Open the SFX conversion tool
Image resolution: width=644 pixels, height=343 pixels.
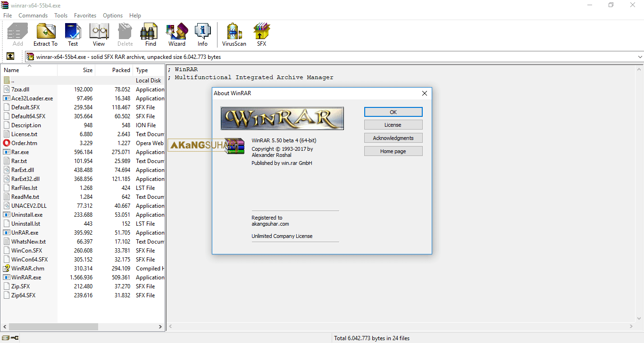point(261,34)
